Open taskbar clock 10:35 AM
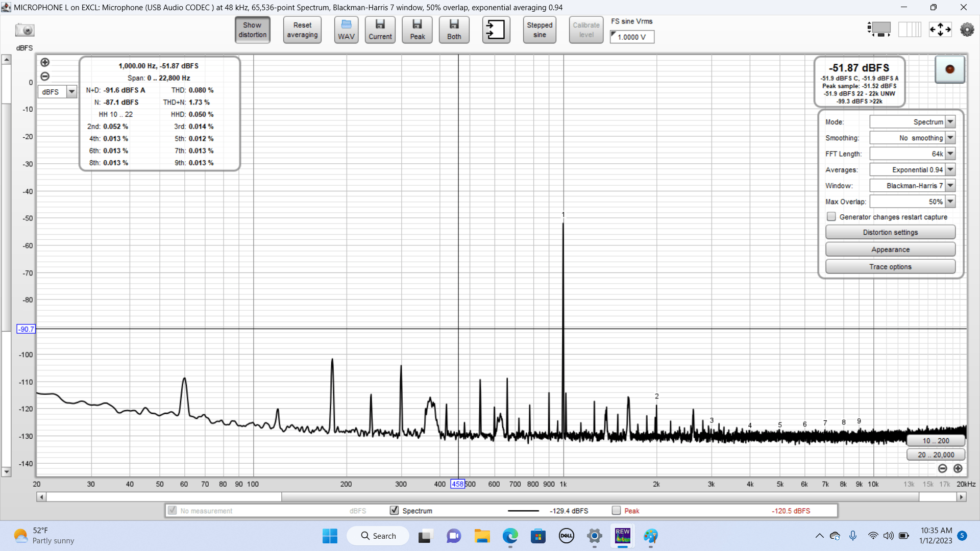Image resolution: width=980 pixels, height=551 pixels. 936,536
